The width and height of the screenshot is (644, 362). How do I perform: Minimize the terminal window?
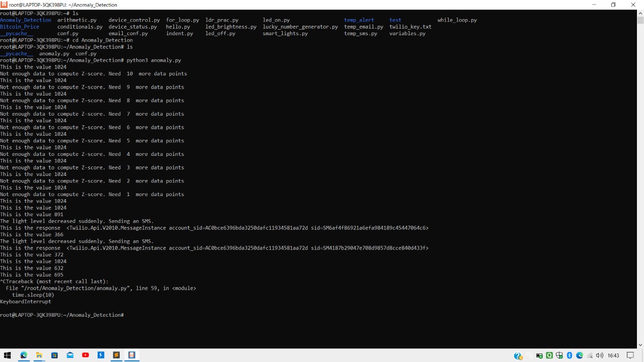594,5
